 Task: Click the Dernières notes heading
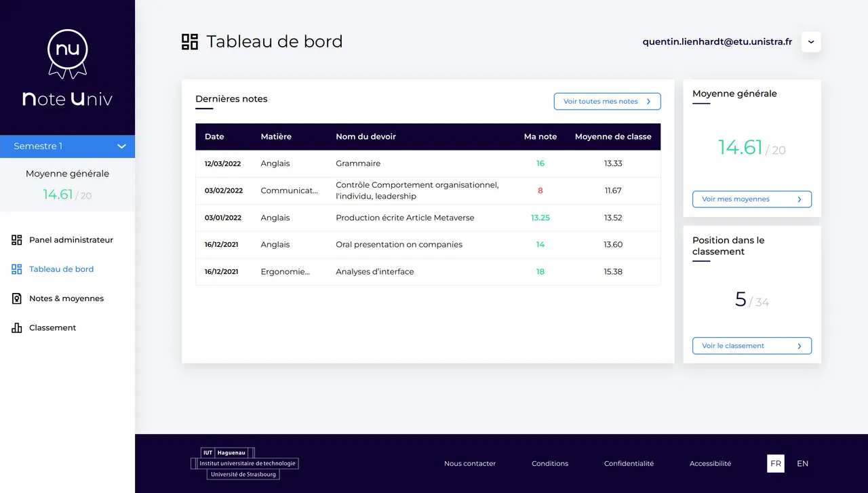(231, 99)
